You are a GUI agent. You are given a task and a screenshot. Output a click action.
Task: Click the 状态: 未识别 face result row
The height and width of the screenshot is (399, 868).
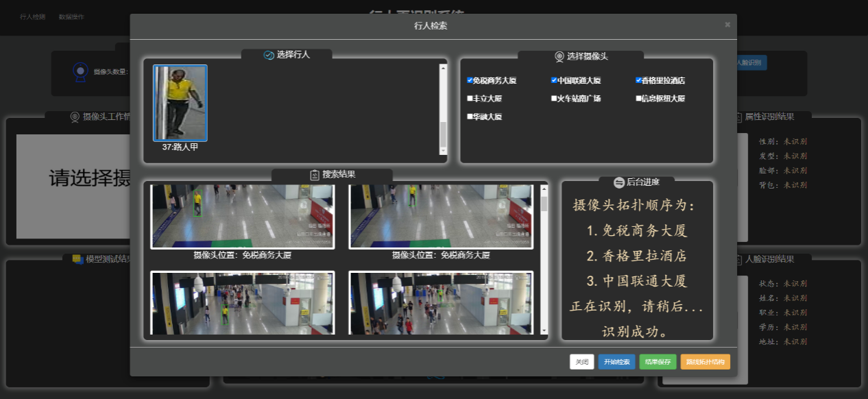click(783, 284)
